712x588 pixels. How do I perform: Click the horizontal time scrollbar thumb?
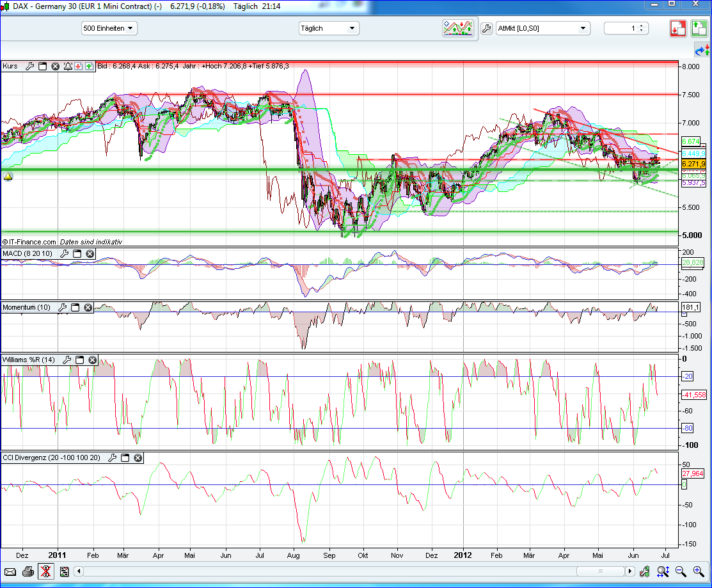point(599,571)
